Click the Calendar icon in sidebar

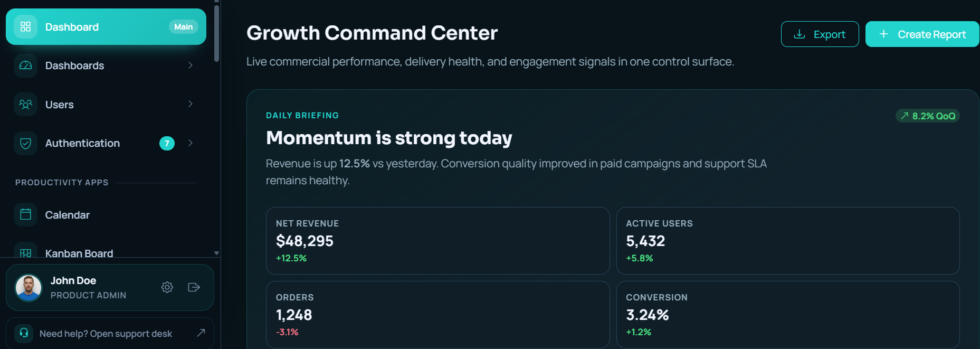[25, 214]
